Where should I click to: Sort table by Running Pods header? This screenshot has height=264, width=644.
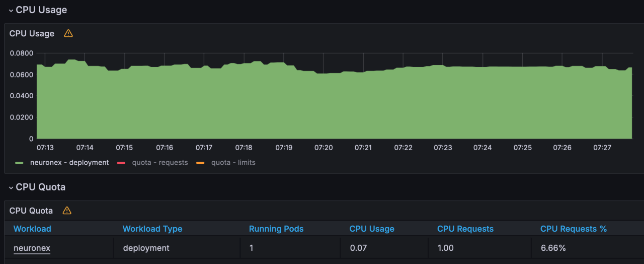pyautogui.click(x=276, y=229)
